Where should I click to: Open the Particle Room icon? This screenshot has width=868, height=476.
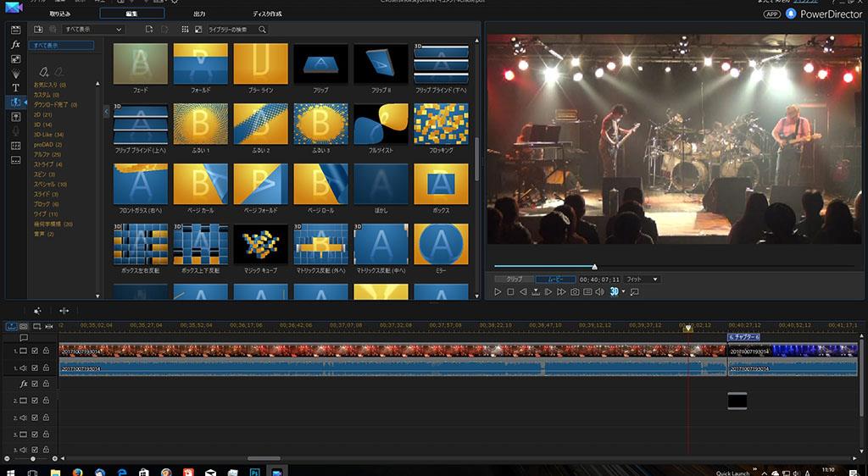click(x=15, y=73)
